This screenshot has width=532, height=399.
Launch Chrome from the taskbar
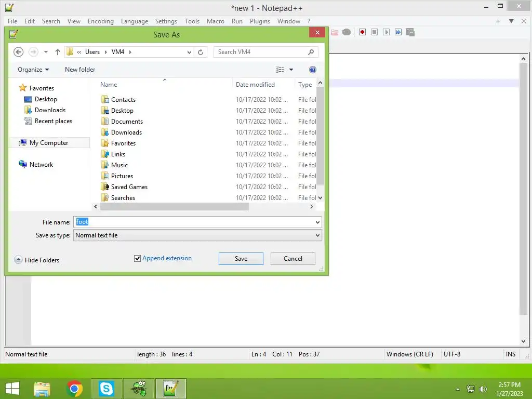tap(74, 389)
